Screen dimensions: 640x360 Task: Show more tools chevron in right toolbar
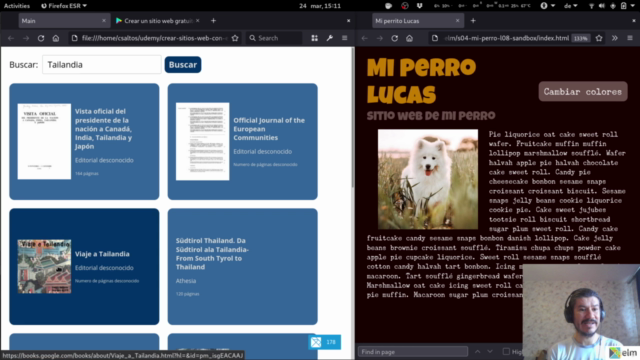(x=615, y=38)
